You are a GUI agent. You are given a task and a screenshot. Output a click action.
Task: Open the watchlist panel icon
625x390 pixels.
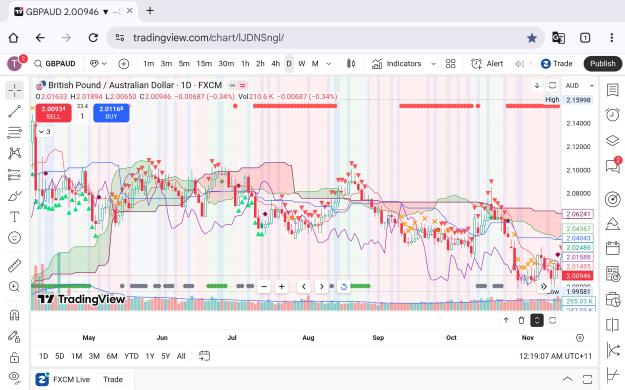[612, 90]
